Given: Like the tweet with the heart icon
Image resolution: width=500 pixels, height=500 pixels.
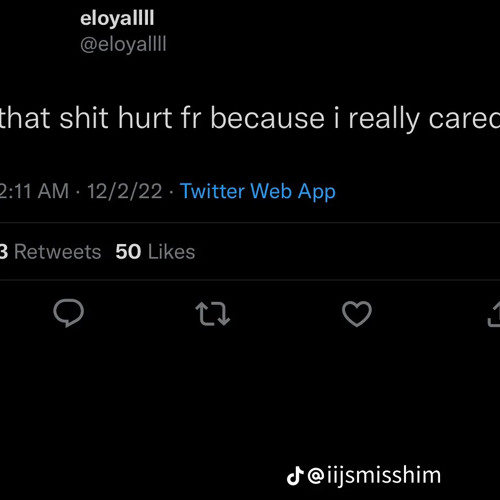Looking at the screenshot, I should tap(357, 313).
